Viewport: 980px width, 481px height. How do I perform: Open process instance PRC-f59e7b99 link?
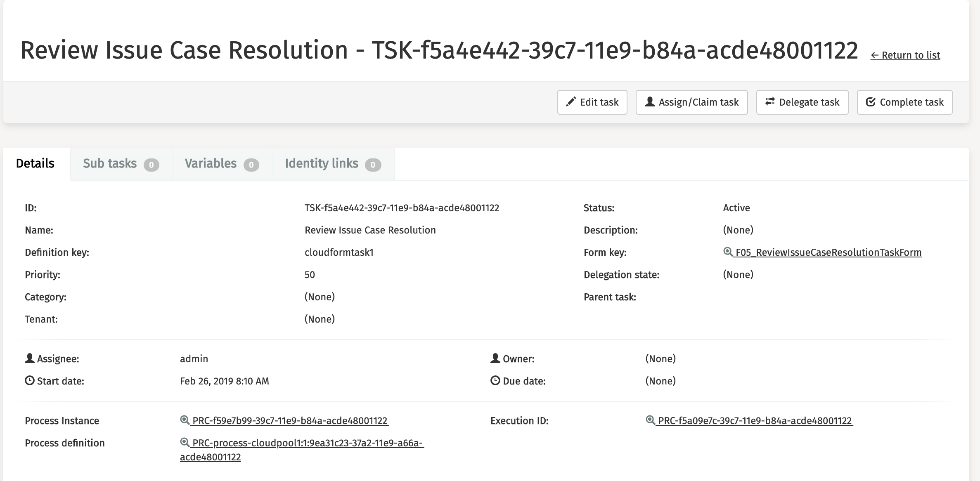[290, 421]
